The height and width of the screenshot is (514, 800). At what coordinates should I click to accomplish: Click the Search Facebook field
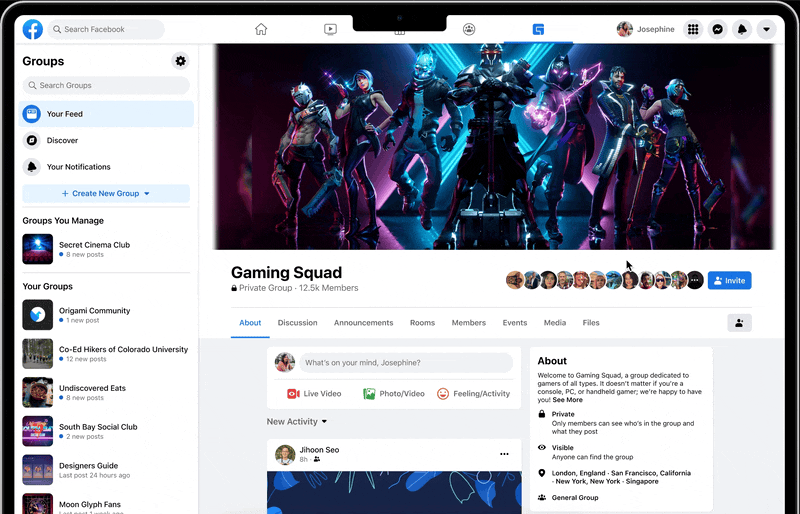click(106, 29)
